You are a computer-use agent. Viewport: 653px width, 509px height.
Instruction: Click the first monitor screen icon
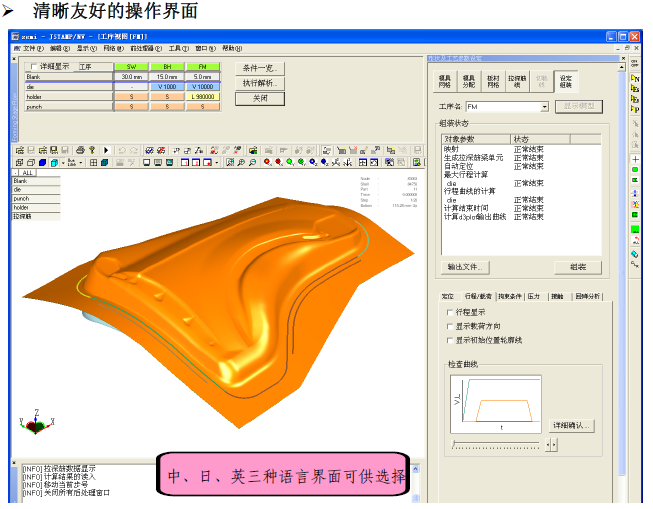[146, 162]
